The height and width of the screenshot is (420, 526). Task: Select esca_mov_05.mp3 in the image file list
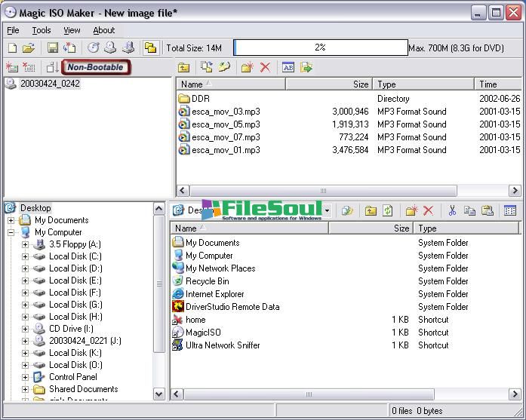click(x=225, y=124)
